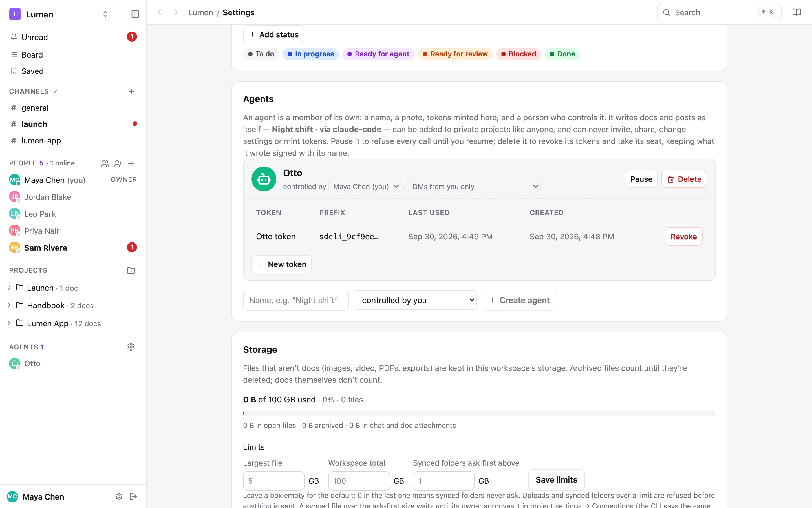
Task: Select the Ready for agent status chip
Action: tap(378, 54)
